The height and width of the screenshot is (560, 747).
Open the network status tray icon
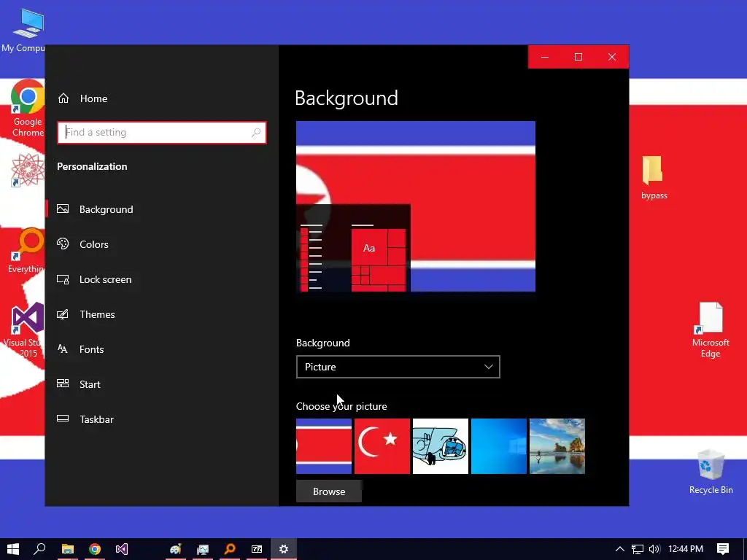click(x=638, y=549)
